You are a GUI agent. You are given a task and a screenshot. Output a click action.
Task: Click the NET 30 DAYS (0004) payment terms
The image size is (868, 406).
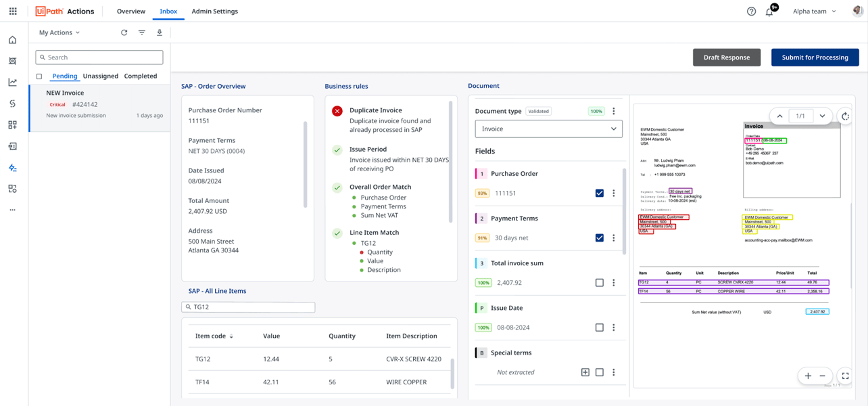[216, 151]
